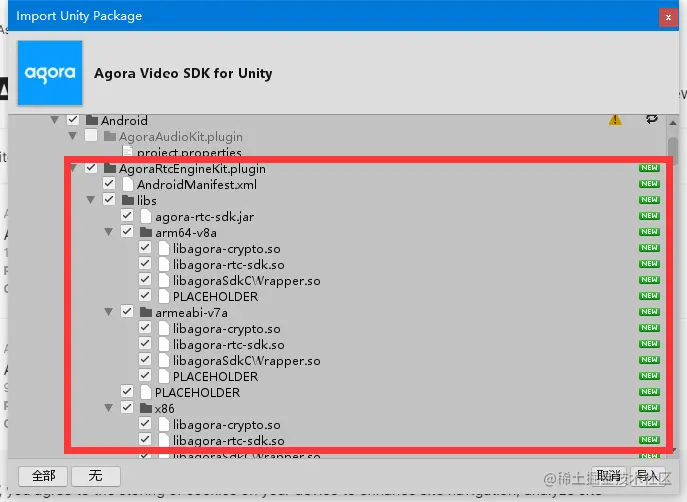Click file icon of libagora-rtc-sdk.so under arm64-v8a
The height and width of the screenshot is (502, 687).
click(x=164, y=264)
